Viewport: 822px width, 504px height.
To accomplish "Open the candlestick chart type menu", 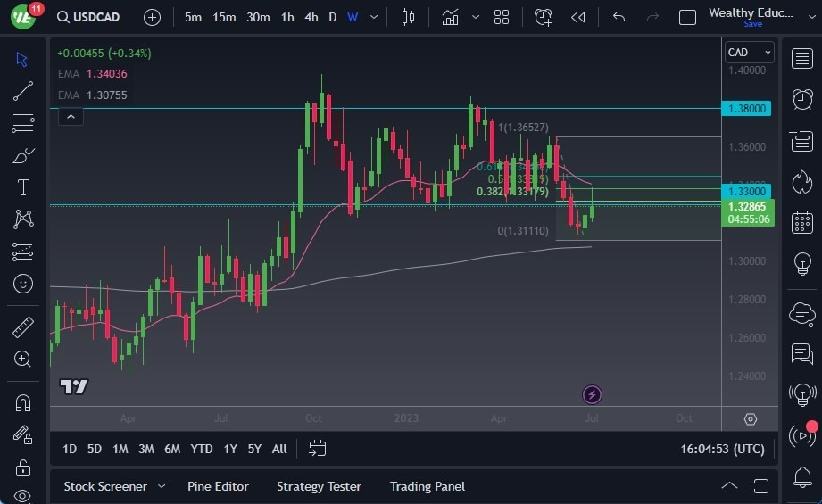I will coord(408,17).
